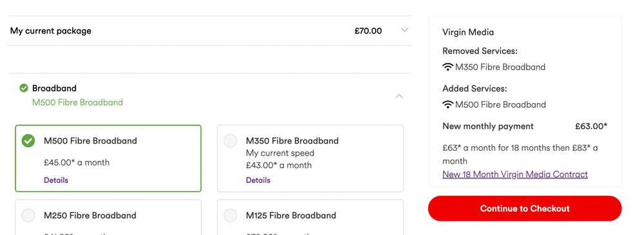Click the New monthly payment £63.00 amount
644x235 pixels.
tap(591, 126)
